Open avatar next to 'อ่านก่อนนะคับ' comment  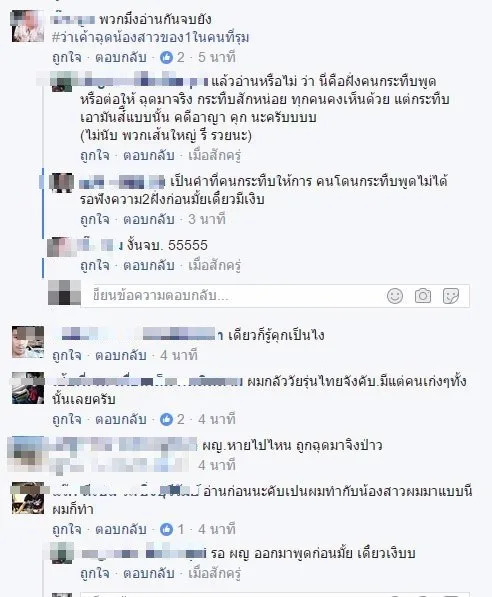tap(28, 498)
